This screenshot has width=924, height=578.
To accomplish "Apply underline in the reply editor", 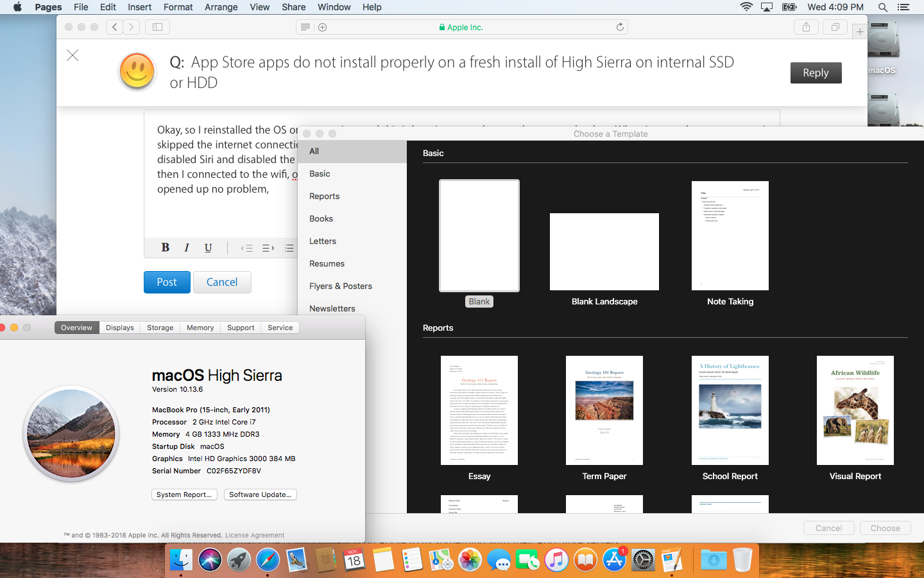I will (208, 247).
